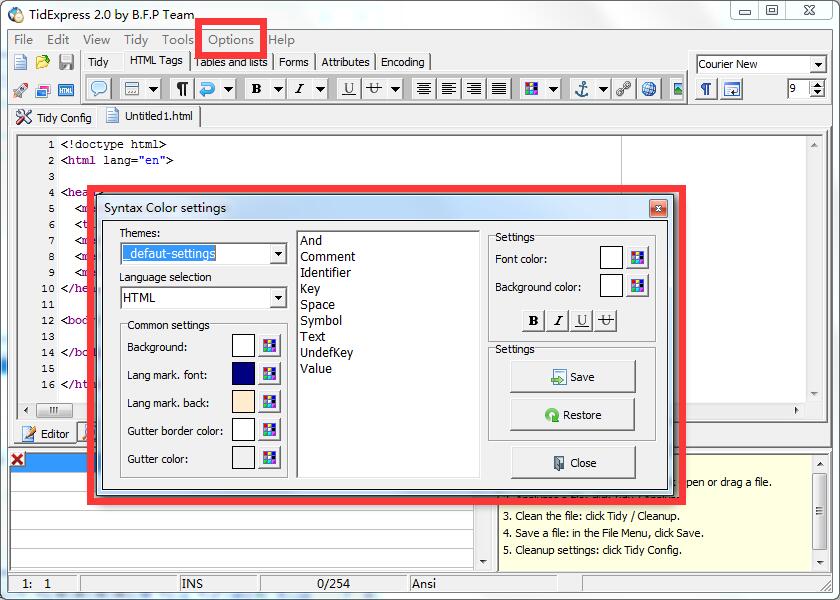Viewport: 840px width, 600px height.
Task: Open a file with the folder icon
Action: [x=43, y=62]
